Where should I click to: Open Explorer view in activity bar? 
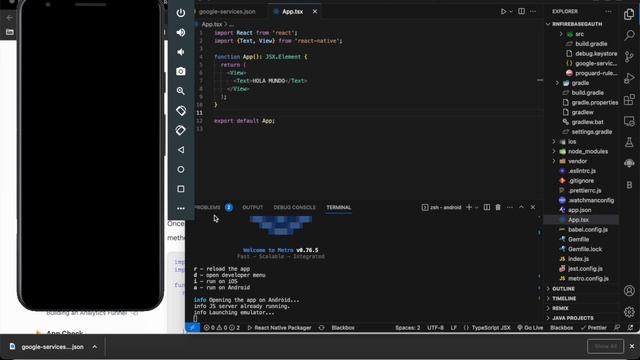629,14
